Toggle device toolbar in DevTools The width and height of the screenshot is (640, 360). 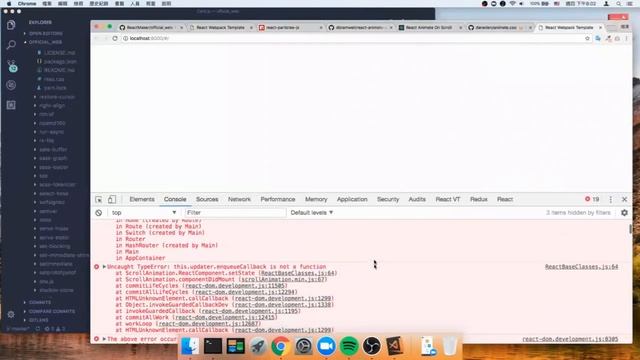[x=111, y=200]
